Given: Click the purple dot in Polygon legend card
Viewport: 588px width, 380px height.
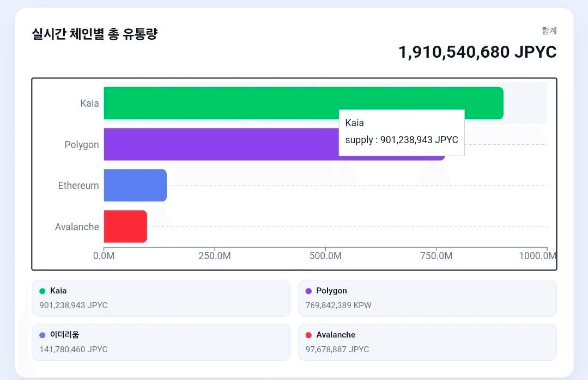Looking at the screenshot, I should pos(308,291).
